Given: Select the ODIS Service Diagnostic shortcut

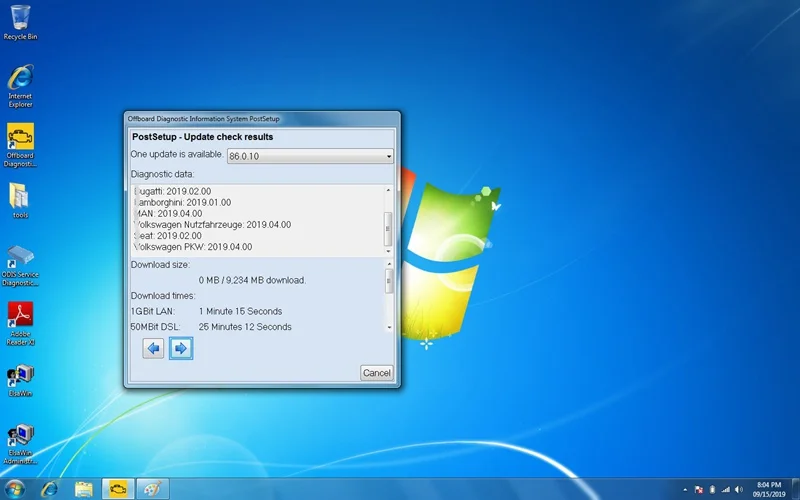Looking at the screenshot, I should [x=20, y=265].
